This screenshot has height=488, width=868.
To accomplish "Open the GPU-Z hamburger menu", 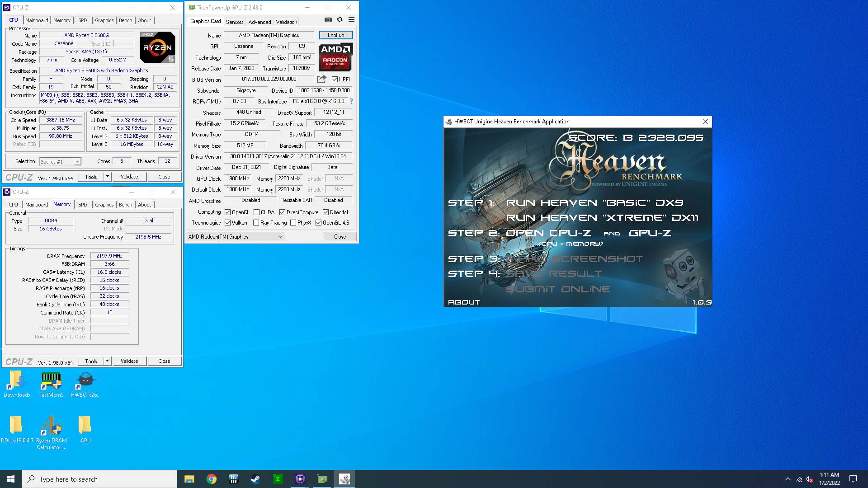I will pos(351,19).
